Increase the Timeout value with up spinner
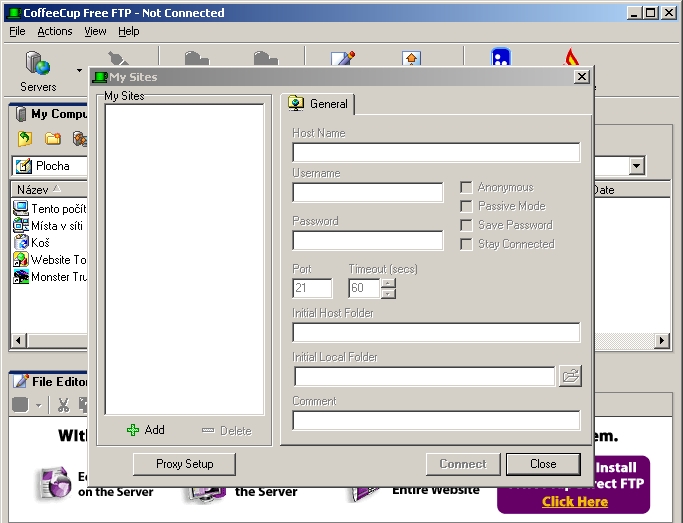The height and width of the screenshot is (523, 683). [x=388, y=283]
